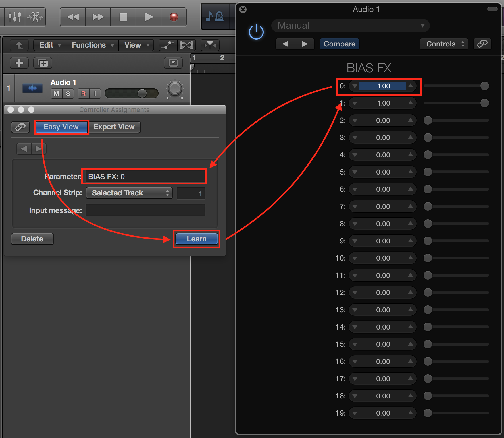Solo the Audio 1 track
Image resolution: width=504 pixels, height=438 pixels.
(x=68, y=94)
